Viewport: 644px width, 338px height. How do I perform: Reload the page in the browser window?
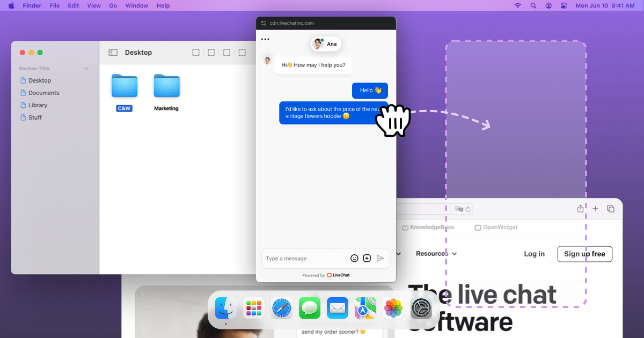469,209
